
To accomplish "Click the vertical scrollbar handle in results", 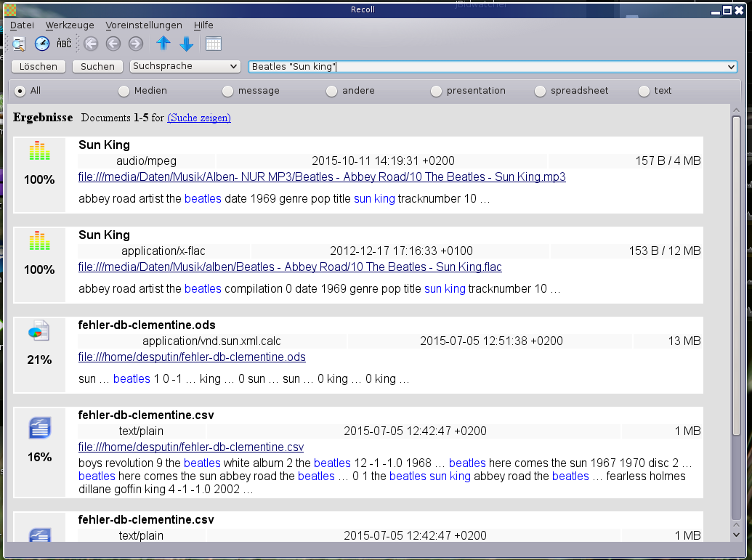I will (x=736, y=276).
